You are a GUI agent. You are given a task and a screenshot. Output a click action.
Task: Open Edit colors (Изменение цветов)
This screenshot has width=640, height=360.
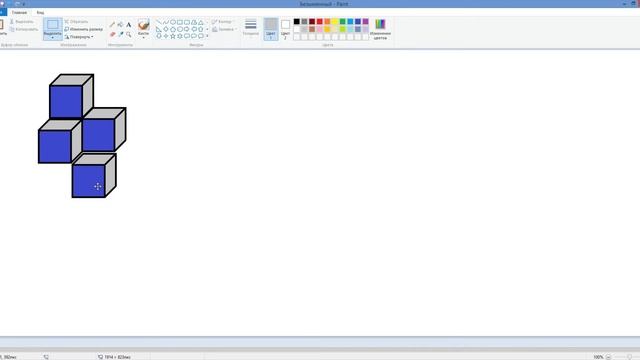[380, 29]
